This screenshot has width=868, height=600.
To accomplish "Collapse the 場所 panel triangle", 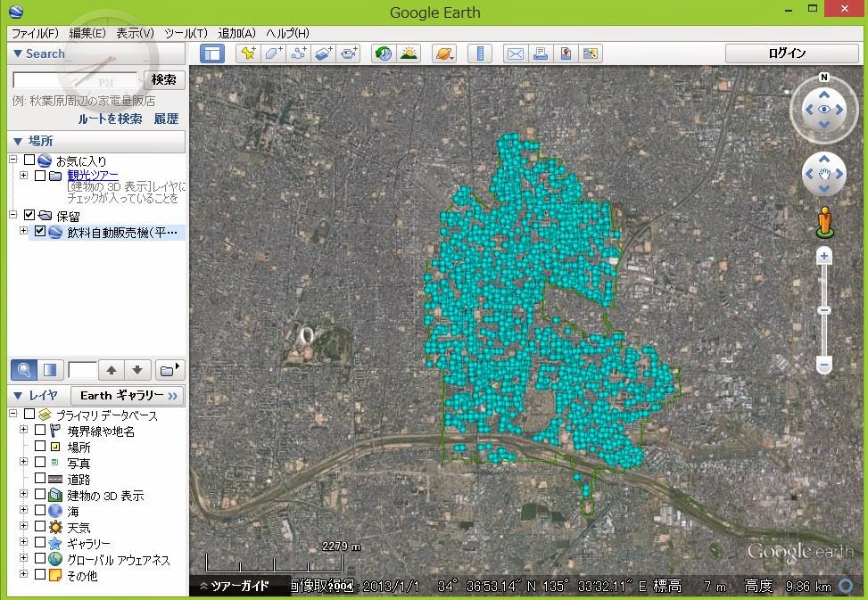I will 18,141.
